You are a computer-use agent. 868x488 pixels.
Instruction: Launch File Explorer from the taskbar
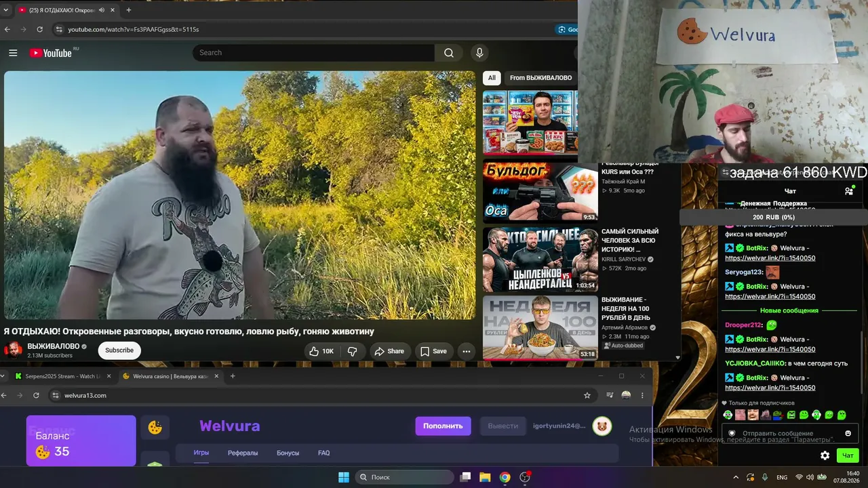coord(485,477)
